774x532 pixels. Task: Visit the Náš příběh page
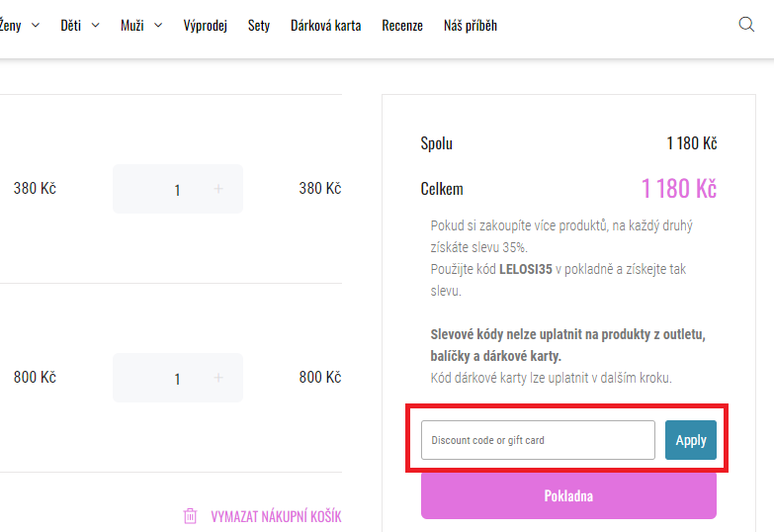[x=471, y=26]
